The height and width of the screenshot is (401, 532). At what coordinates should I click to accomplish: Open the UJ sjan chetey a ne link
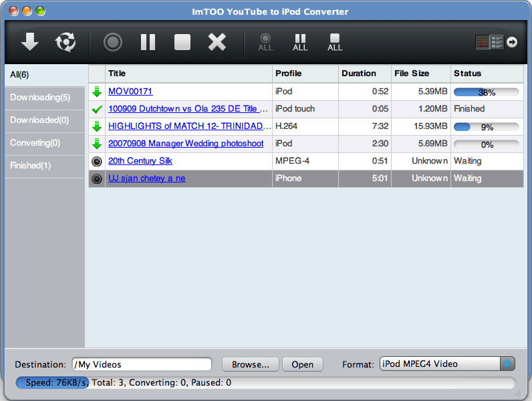(146, 178)
